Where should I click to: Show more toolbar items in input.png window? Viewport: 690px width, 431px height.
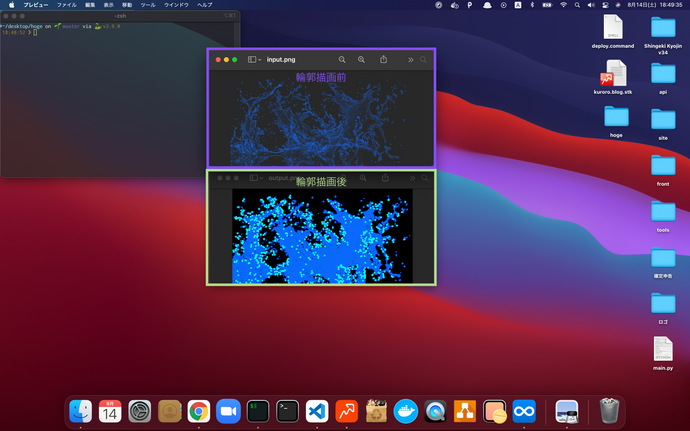[x=411, y=59]
